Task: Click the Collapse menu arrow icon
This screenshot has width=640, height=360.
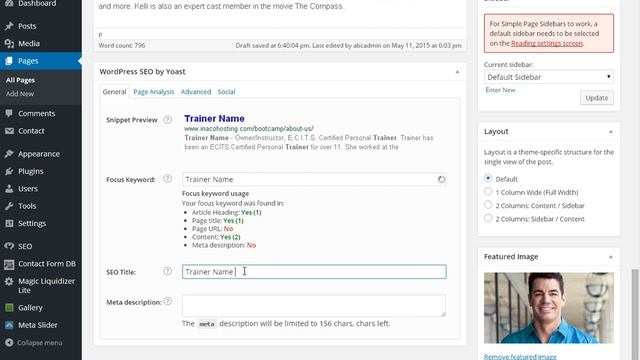Action: click(9, 343)
